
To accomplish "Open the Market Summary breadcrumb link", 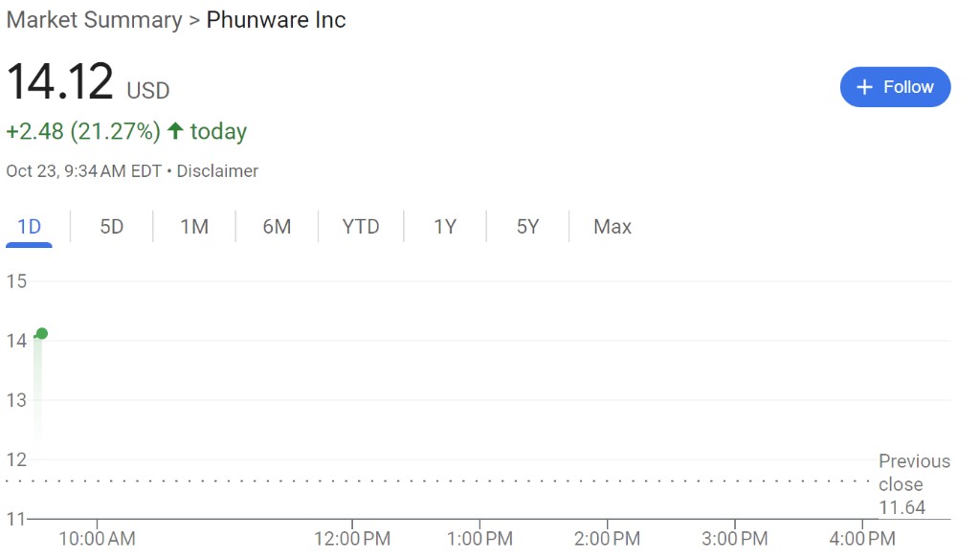I will 94,20.
